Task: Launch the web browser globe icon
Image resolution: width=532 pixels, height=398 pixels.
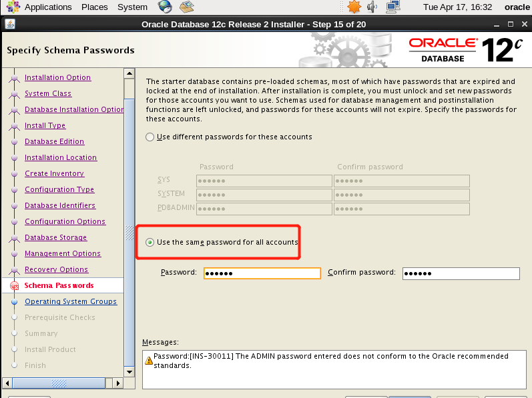Action: [165, 7]
